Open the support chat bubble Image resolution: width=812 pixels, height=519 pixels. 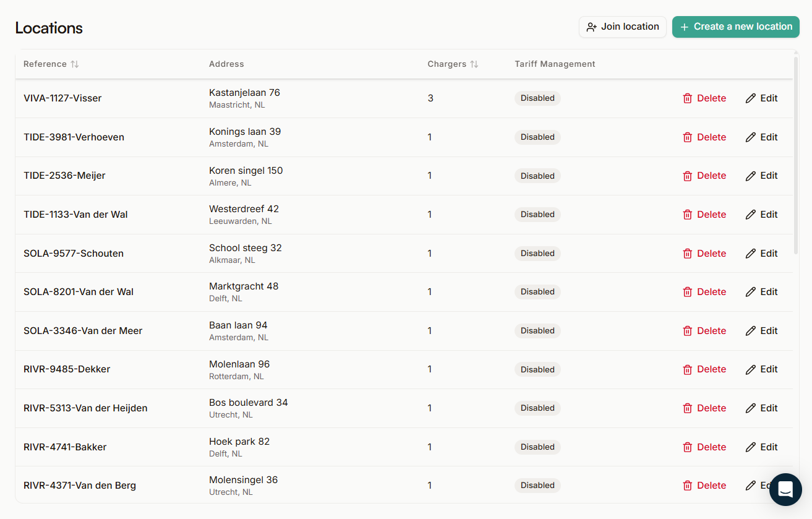tap(785, 489)
